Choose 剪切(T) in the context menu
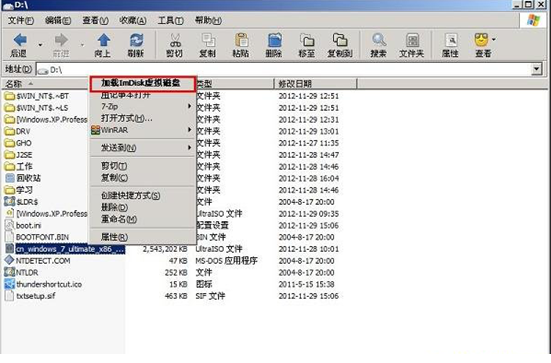551x363 pixels. click(142, 166)
